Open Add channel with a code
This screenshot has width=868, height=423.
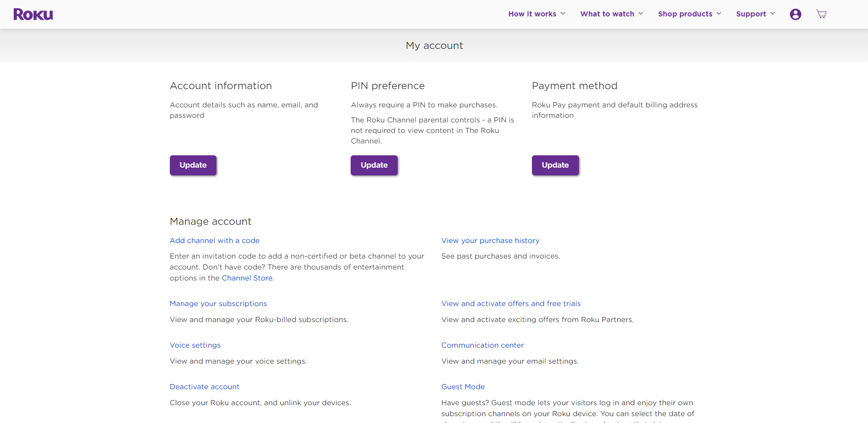pos(215,240)
